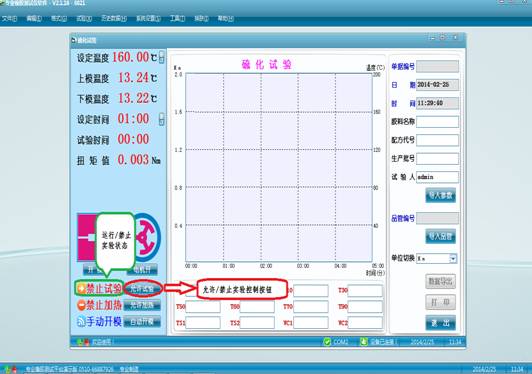
Task: Click the status bar green indicator icon
Action: [x=80, y=342]
